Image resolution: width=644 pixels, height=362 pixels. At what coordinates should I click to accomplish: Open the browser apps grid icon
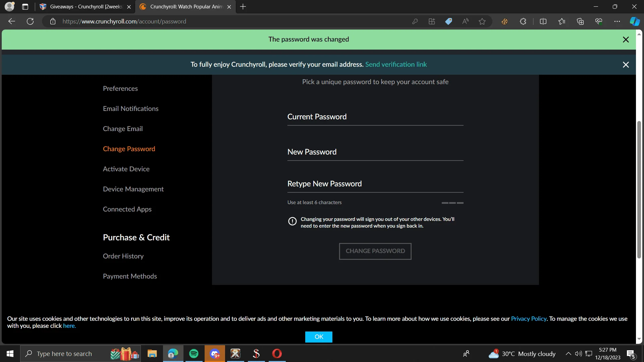pos(432,21)
